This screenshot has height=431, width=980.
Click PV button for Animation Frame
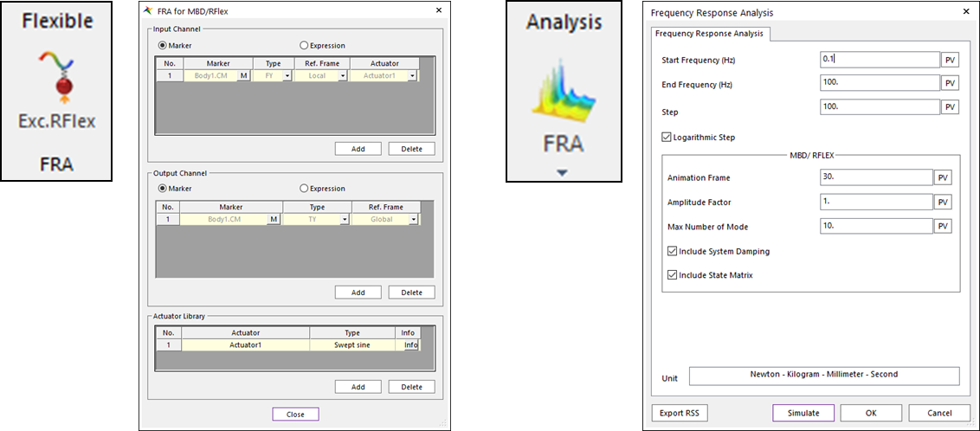943,178
